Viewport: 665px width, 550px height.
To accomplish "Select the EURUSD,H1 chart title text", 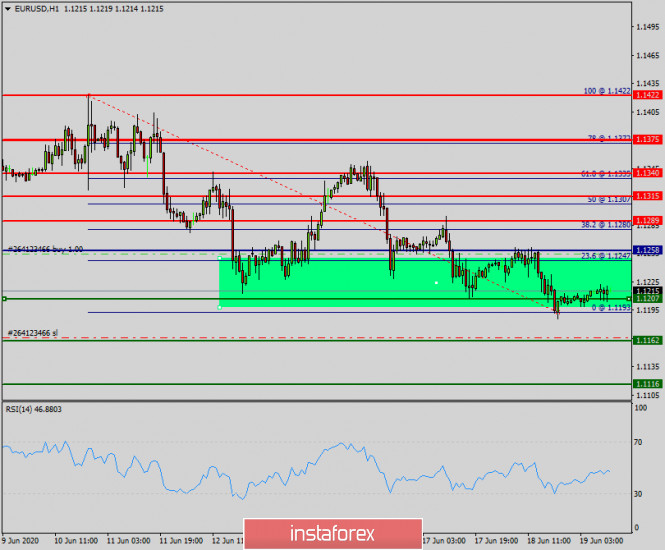I will point(37,9).
